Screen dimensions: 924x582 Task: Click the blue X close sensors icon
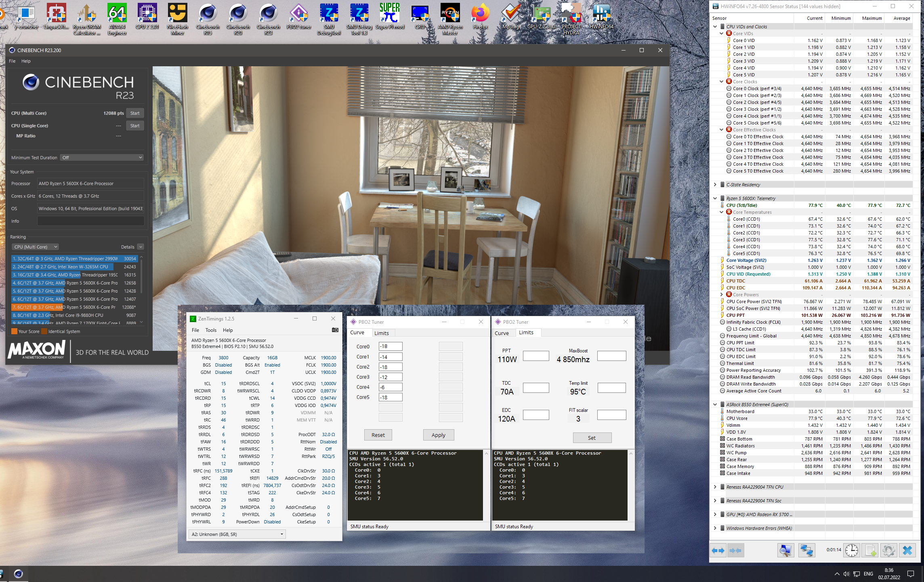[907, 550]
